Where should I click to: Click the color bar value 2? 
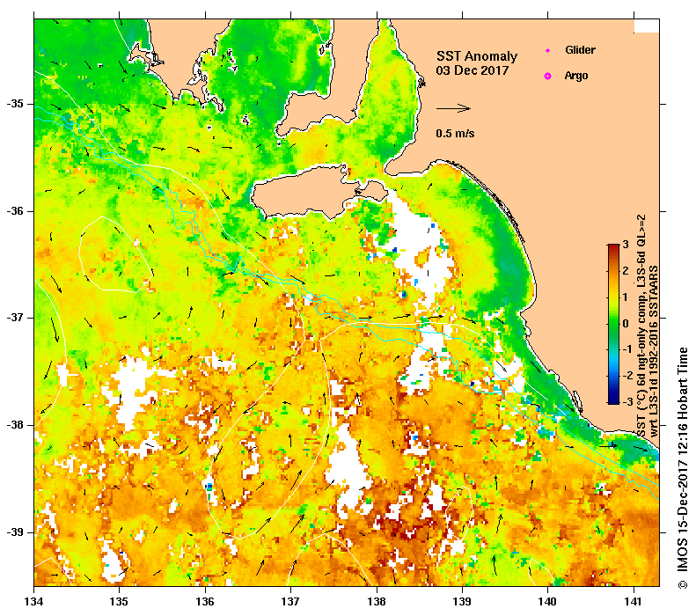626,271
